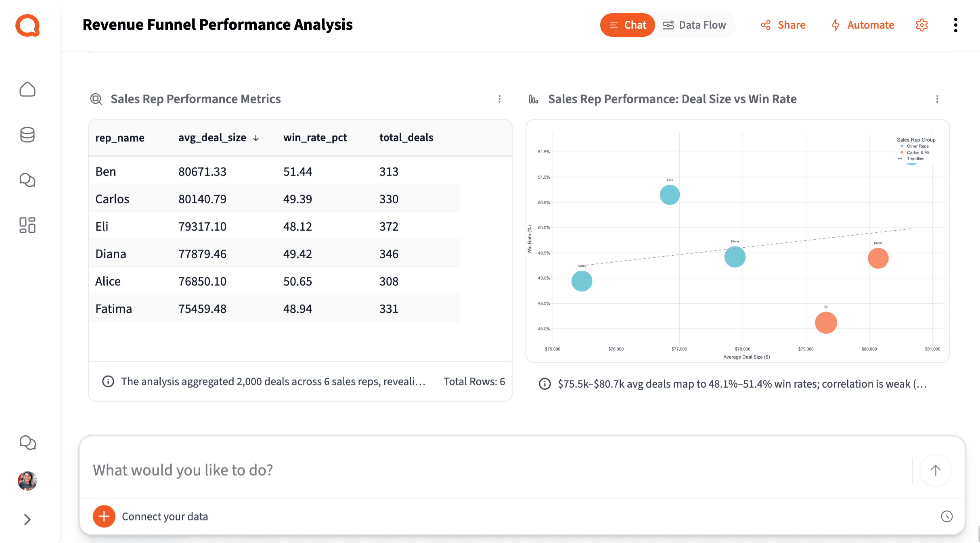Select the database/data sources sidebar icon
This screenshot has width=980, height=543.
pyautogui.click(x=27, y=135)
